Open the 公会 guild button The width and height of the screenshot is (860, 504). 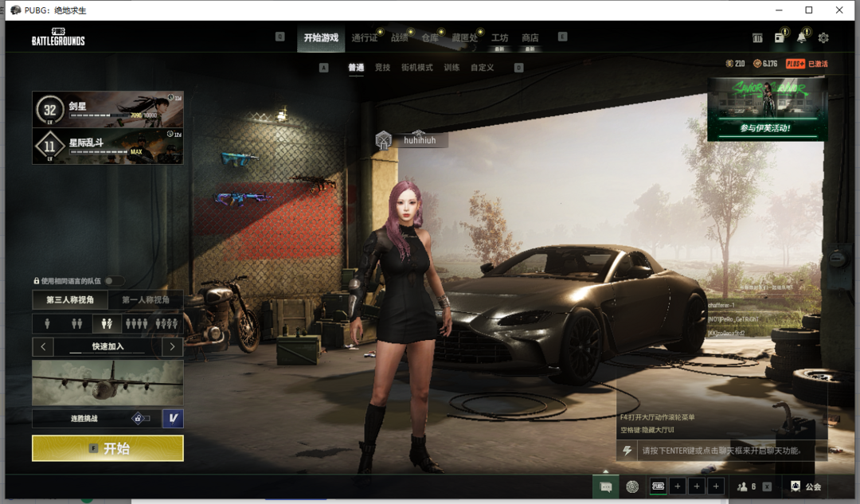click(x=806, y=486)
